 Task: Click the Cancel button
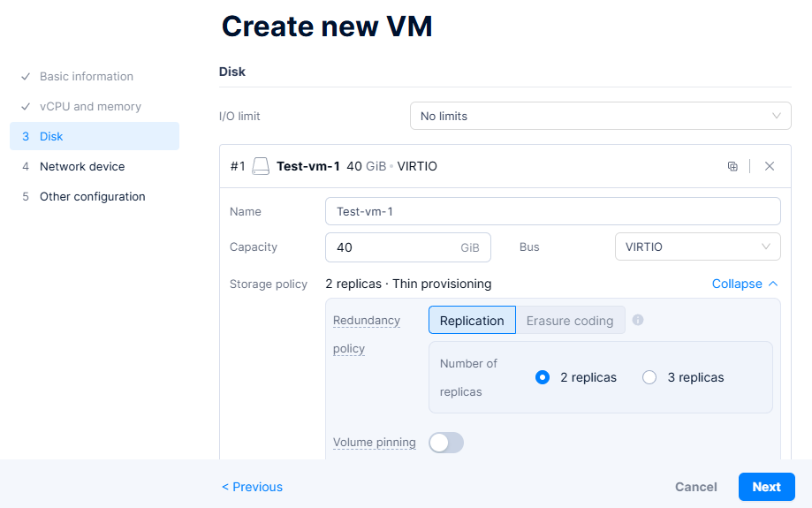point(695,487)
